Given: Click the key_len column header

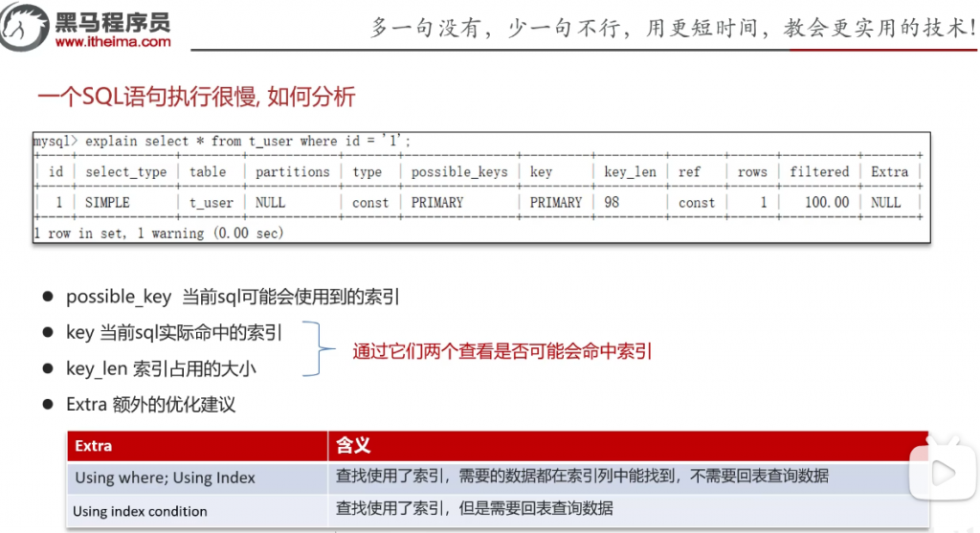Looking at the screenshot, I should 630,172.
